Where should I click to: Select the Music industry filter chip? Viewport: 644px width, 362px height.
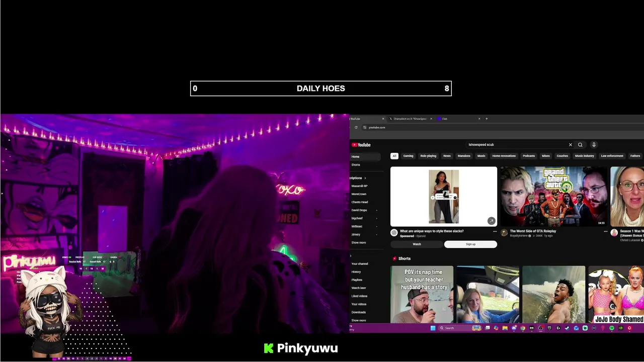(x=585, y=156)
